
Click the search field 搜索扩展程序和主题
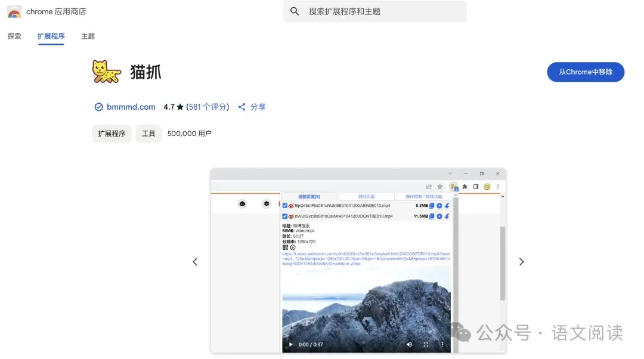pos(374,11)
